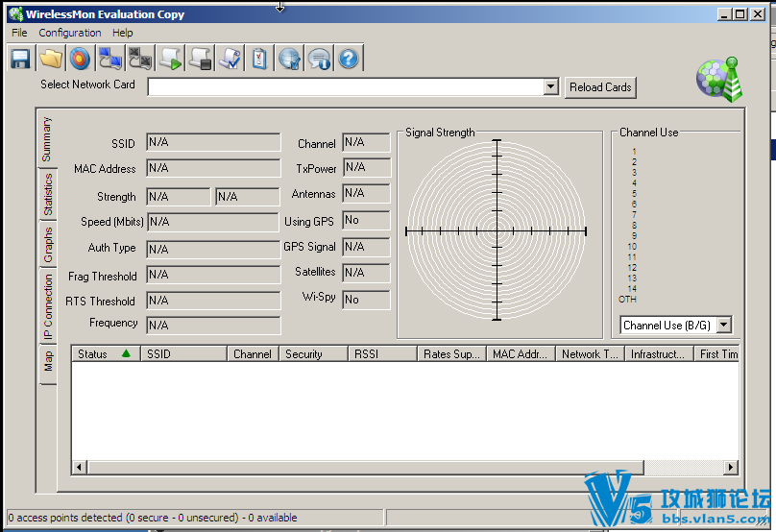The height and width of the screenshot is (532, 776).
Task: Click the Frag Threshold value field
Action: click(213, 275)
